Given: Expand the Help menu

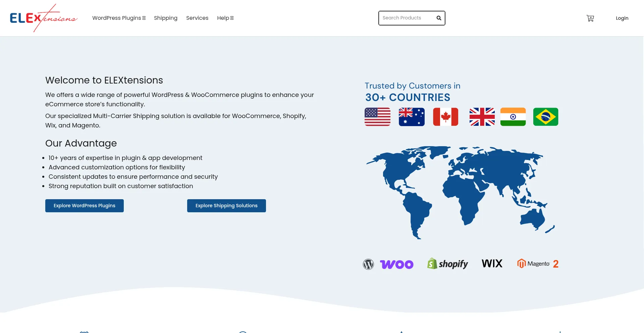Looking at the screenshot, I should pos(225,18).
